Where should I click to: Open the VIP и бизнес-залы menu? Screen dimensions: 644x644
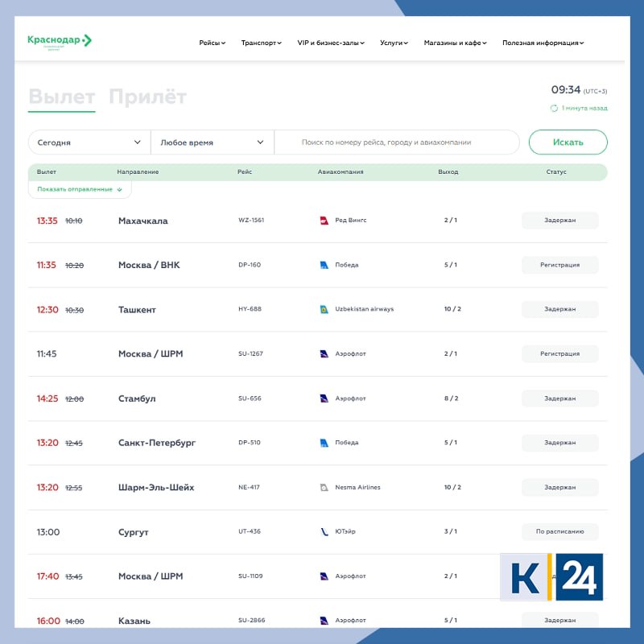point(331,43)
